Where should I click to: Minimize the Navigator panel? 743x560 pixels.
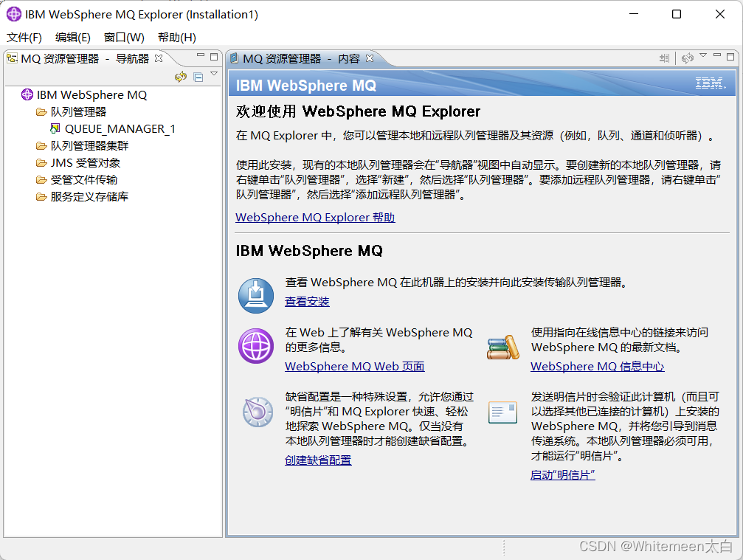click(x=201, y=56)
